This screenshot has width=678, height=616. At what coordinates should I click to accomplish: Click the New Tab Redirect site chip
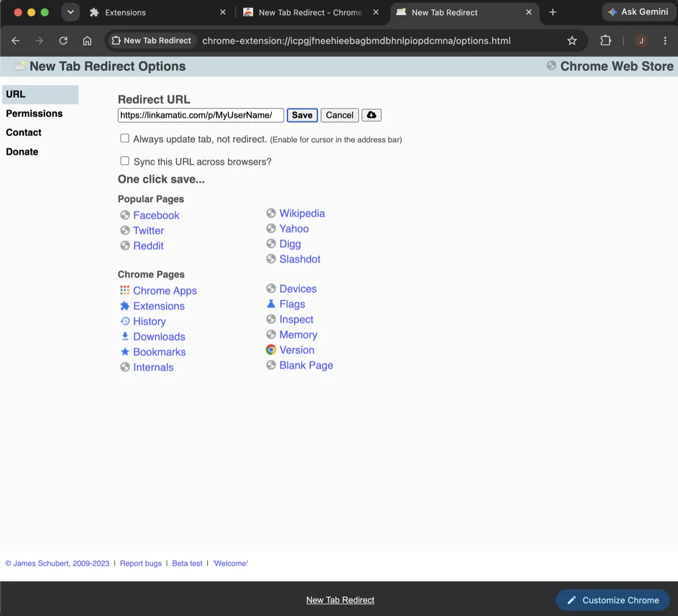click(x=151, y=41)
